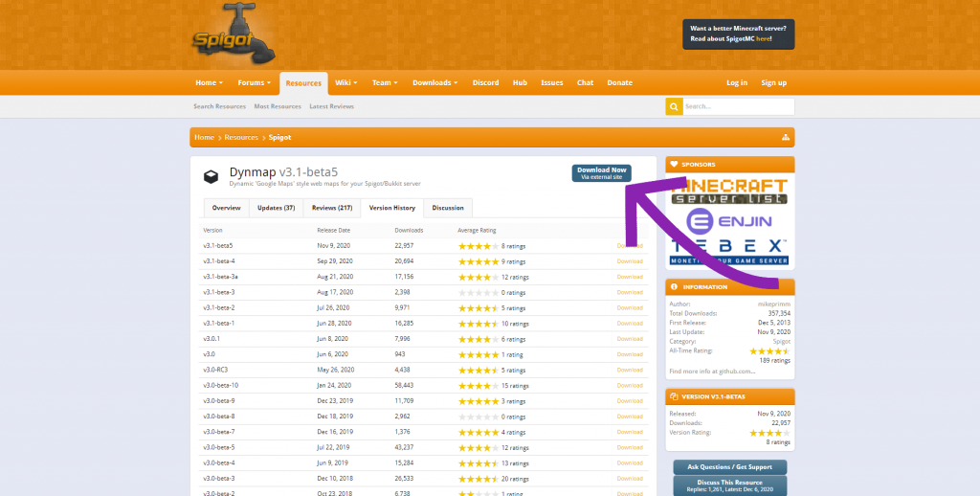Click the Spigot faucet logo

[234, 34]
